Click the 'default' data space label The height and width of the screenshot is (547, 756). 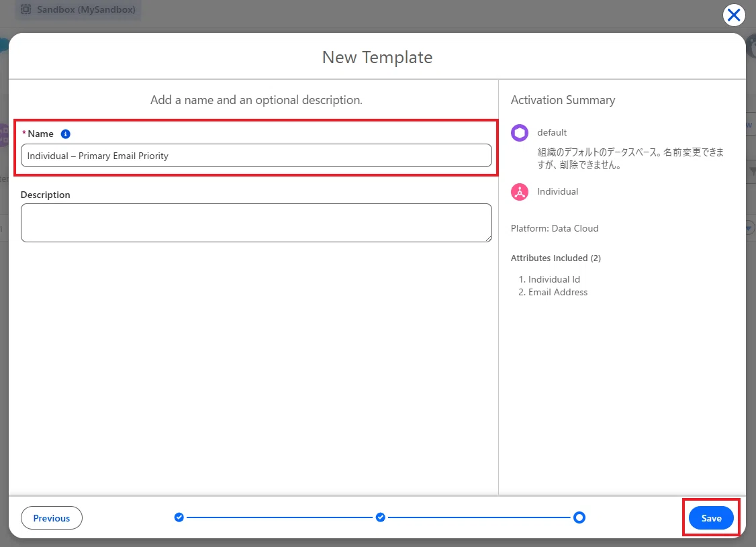[x=552, y=132]
